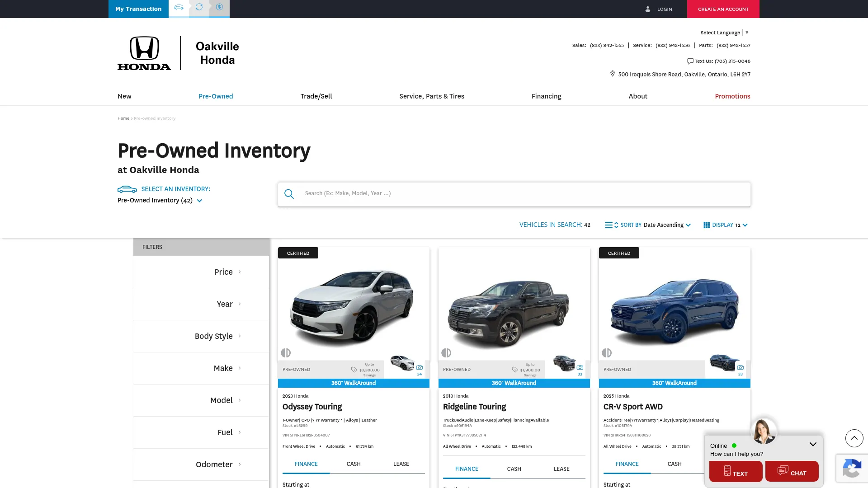Screen dimensions: 868x488
Task: Expand the Fuel filter
Action: click(201, 432)
